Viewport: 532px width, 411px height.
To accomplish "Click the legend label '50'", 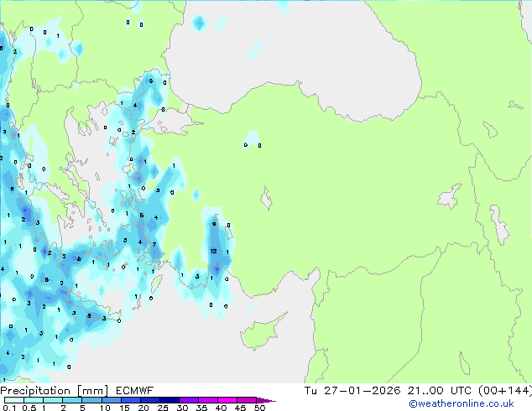I will coord(259,408).
